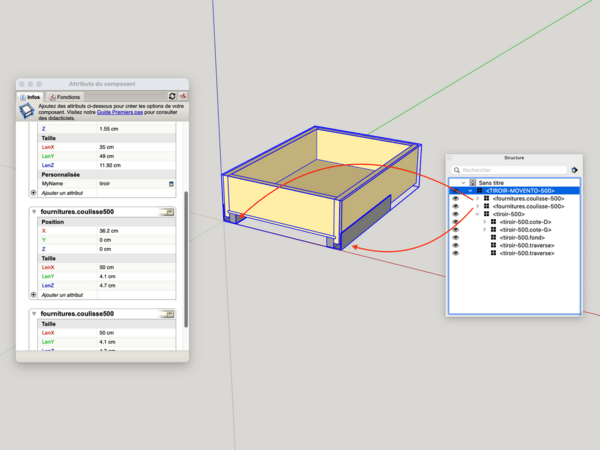This screenshot has width=600, height=450.
Task: Click the TIROIR-MOVENTO-500 component icon
Action: click(479, 191)
